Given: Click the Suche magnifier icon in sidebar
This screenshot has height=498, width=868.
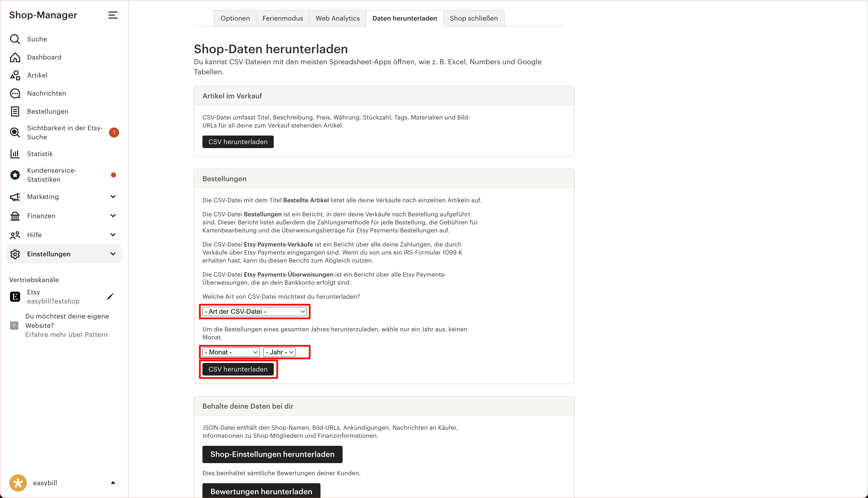Looking at the screenshot, I should [x=15, y=39].
